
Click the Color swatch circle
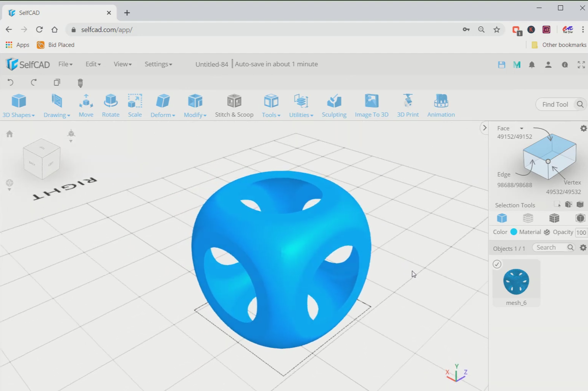coord(514,232)
